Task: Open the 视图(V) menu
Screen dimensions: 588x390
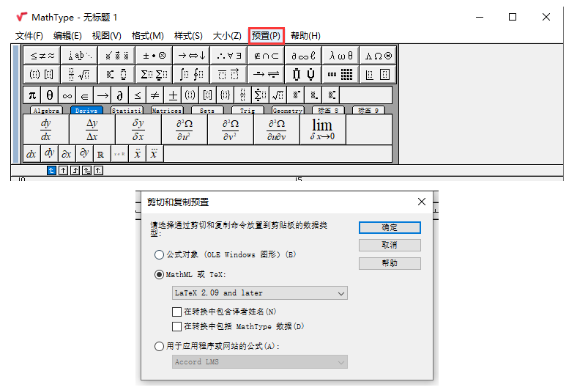Action: click(106, 36)
